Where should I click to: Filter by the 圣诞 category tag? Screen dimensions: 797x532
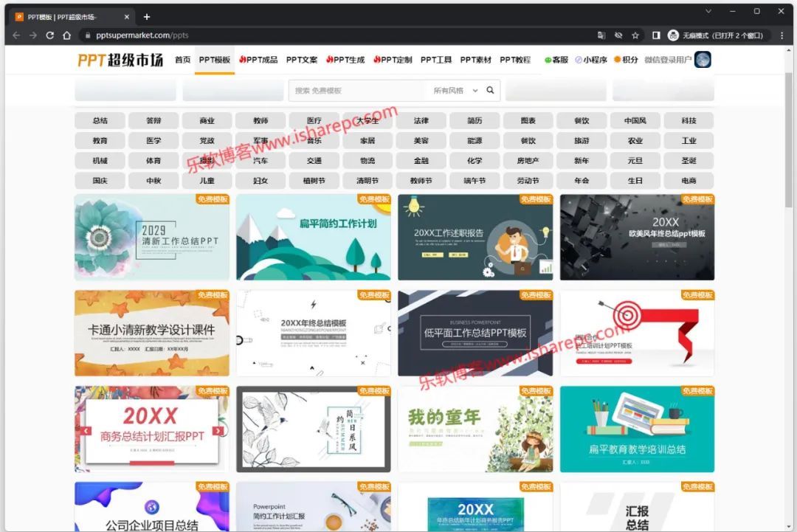(x=689, y=160)
